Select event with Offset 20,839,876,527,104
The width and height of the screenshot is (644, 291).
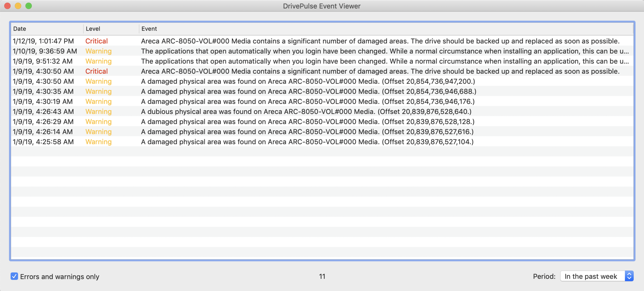[x=308, y=142]
